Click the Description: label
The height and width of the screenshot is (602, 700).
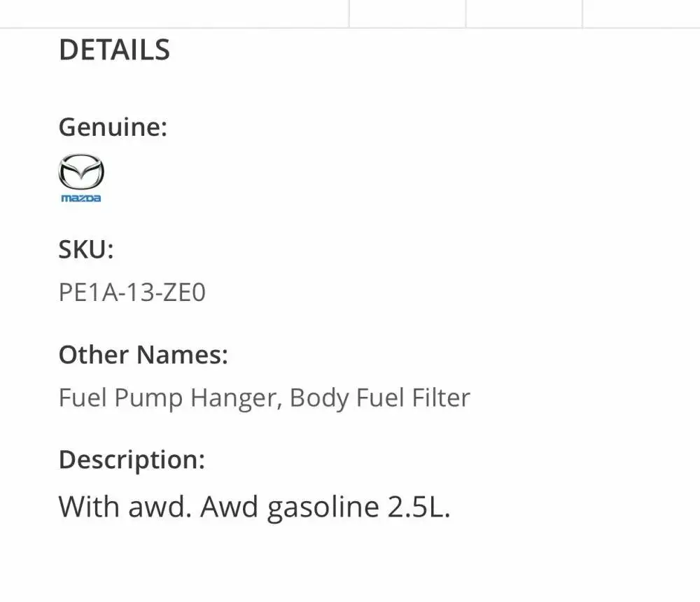(x=132, y=459)
